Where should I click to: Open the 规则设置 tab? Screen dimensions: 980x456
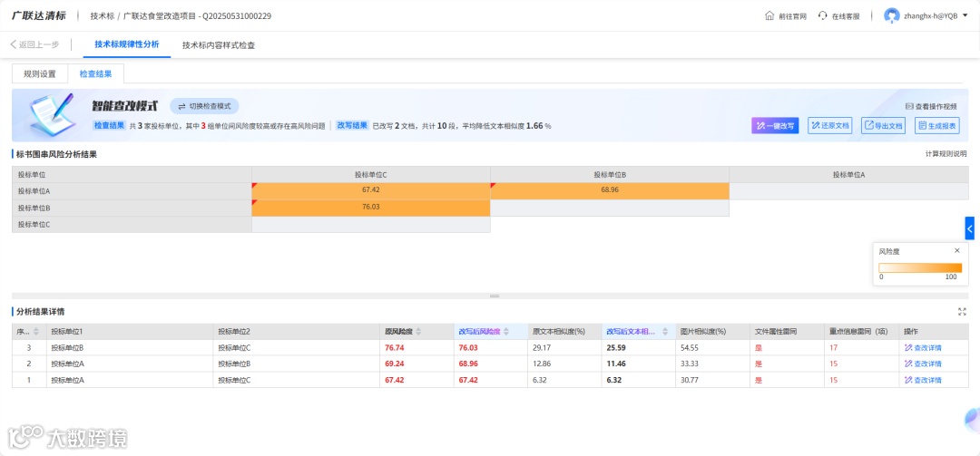click(x=40, y=73)
